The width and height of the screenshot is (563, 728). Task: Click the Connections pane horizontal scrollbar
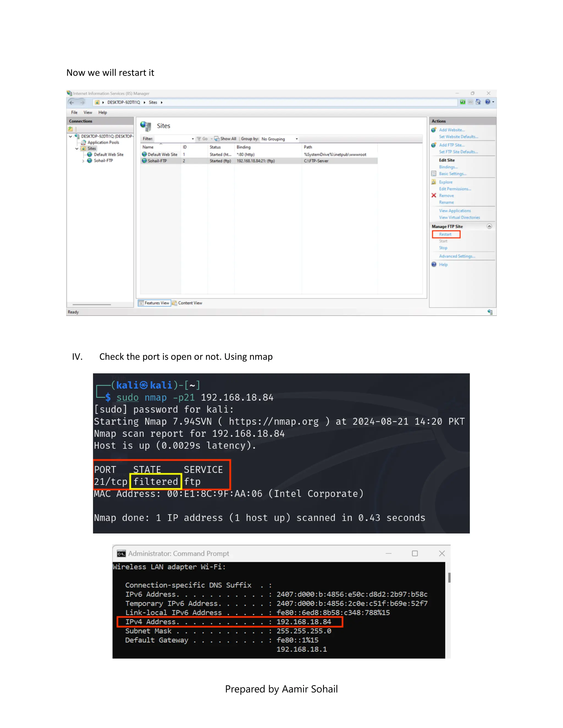(x=92, y=304)
